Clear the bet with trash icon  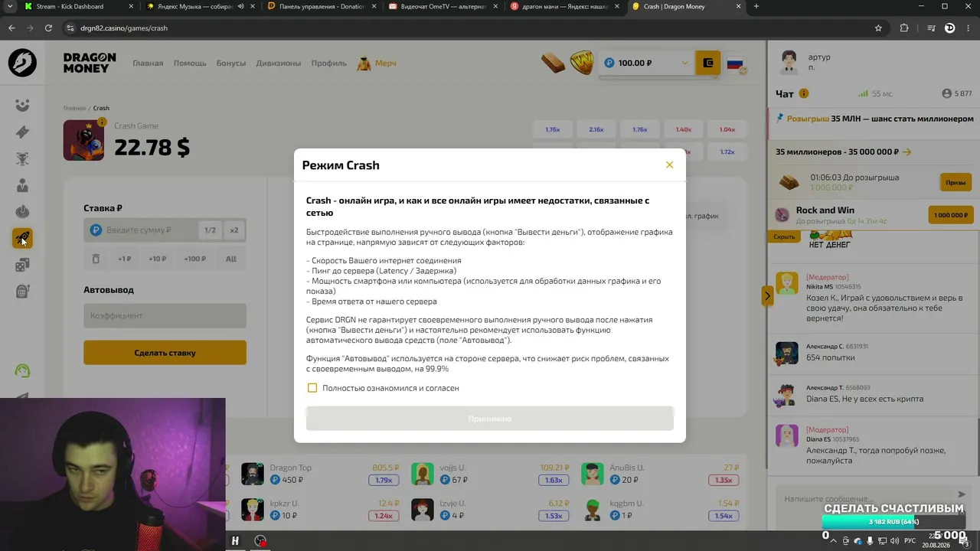click(x=96, y=259)
